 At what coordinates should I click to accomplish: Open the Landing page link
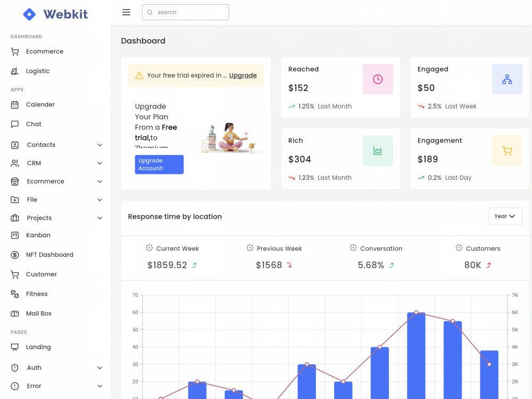[38, 347]
